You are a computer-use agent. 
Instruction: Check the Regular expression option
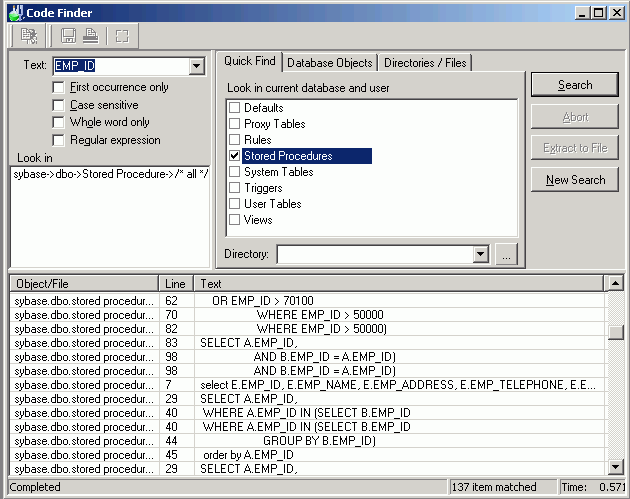[58, 140]
